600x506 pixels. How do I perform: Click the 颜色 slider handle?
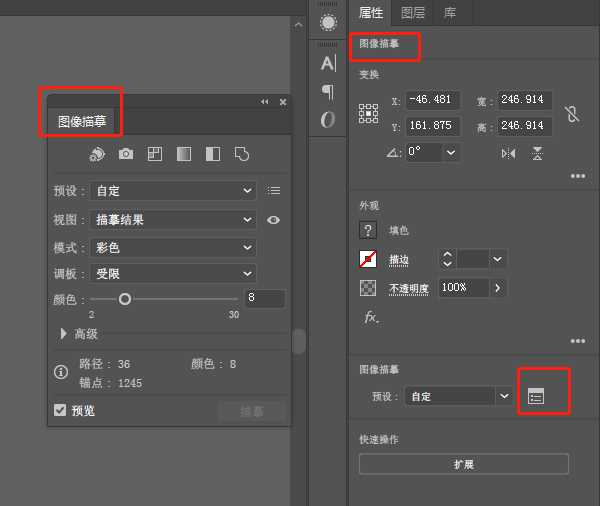(125, 299)
